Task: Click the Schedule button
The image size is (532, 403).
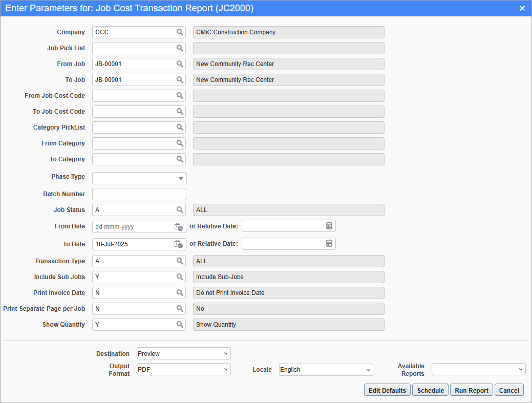Action: pos(430,390)
